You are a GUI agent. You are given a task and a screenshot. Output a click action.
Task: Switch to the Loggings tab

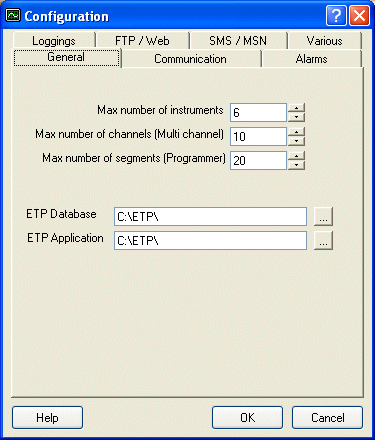coord(54,41)
